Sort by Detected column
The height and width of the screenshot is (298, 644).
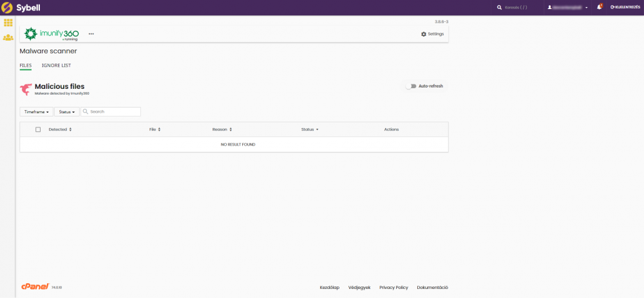tap(60, 129)
